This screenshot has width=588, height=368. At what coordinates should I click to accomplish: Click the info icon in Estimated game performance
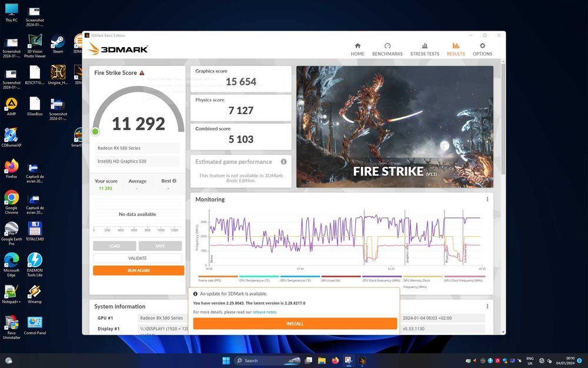coord(283,162)
